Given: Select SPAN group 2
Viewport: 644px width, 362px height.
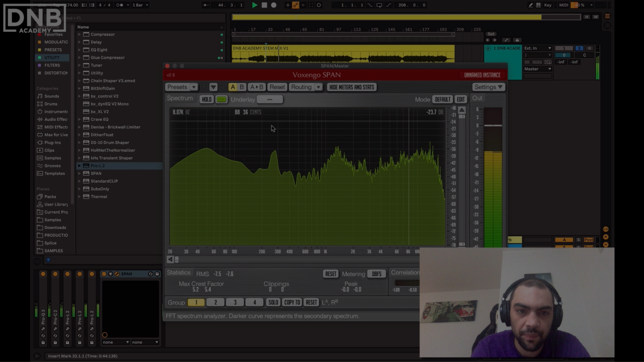Looking at the screenshot, I should tap(215, 303).
